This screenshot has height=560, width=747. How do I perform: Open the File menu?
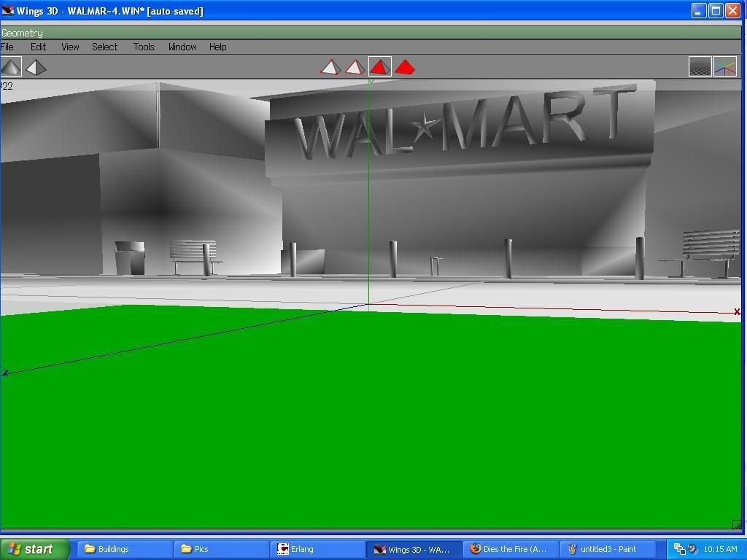click(7, 47)
